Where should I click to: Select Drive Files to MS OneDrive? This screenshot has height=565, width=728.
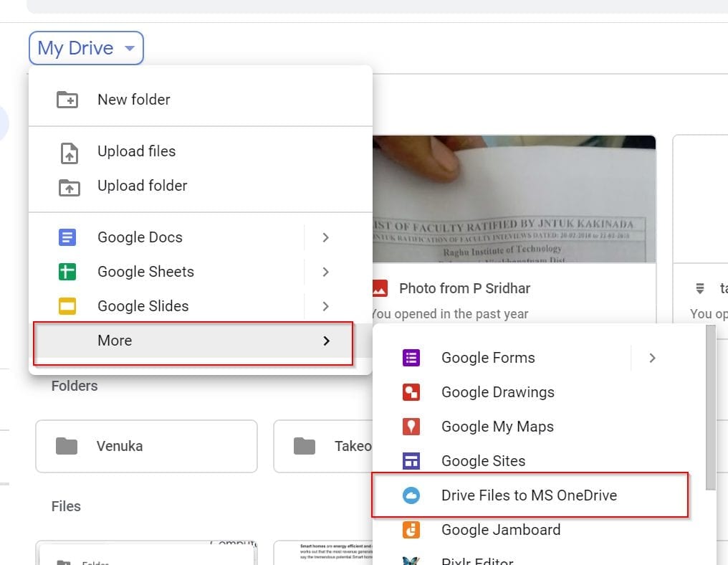coord(529,495)
